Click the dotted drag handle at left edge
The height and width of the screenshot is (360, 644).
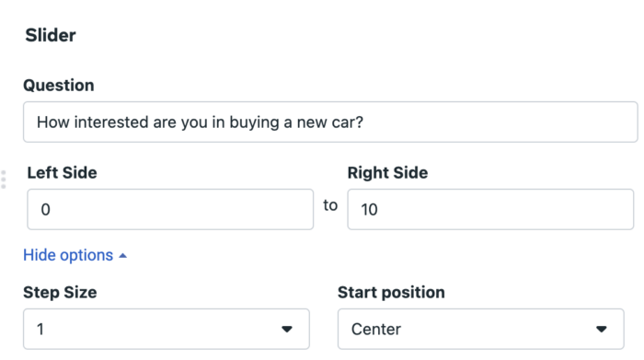coord(4,180)
